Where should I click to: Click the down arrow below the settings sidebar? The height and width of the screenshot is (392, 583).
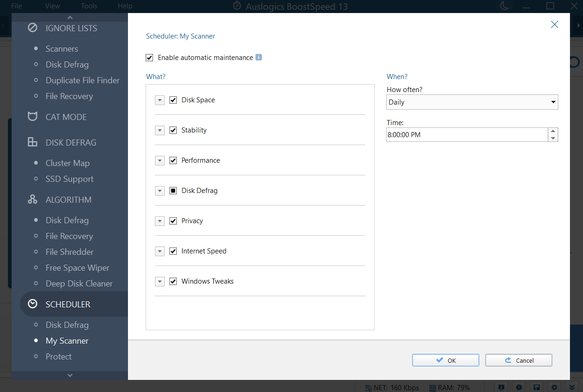70,375
